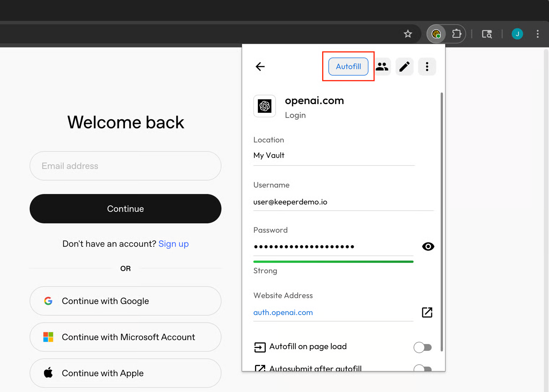The height and width of the screenshot is (392, 549).
Task: Open the auth.openai.com website link
Action: pyautogui.click(x=283, y=313)
